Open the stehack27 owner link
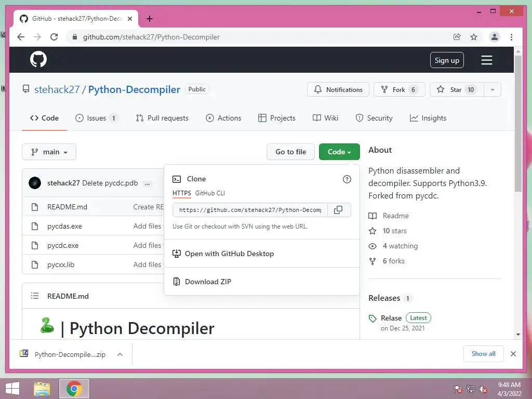The image size is (532, 399). coord(57,89)
